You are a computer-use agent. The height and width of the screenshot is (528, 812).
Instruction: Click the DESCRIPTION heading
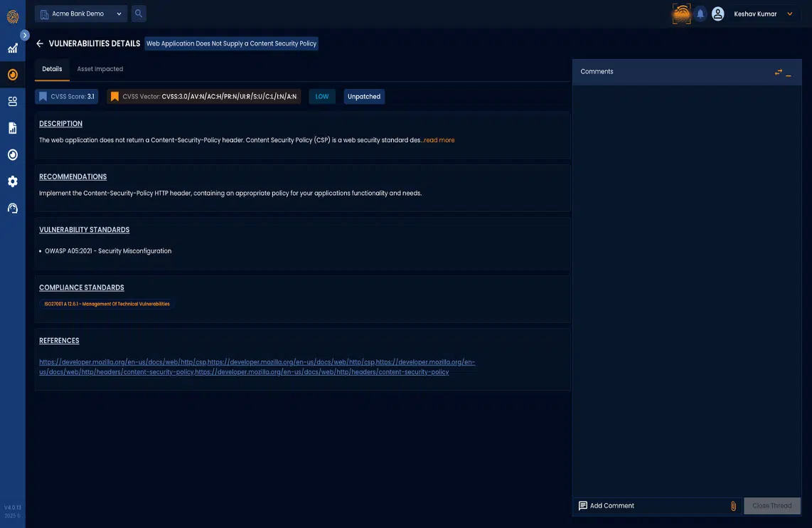click(60, 124)
